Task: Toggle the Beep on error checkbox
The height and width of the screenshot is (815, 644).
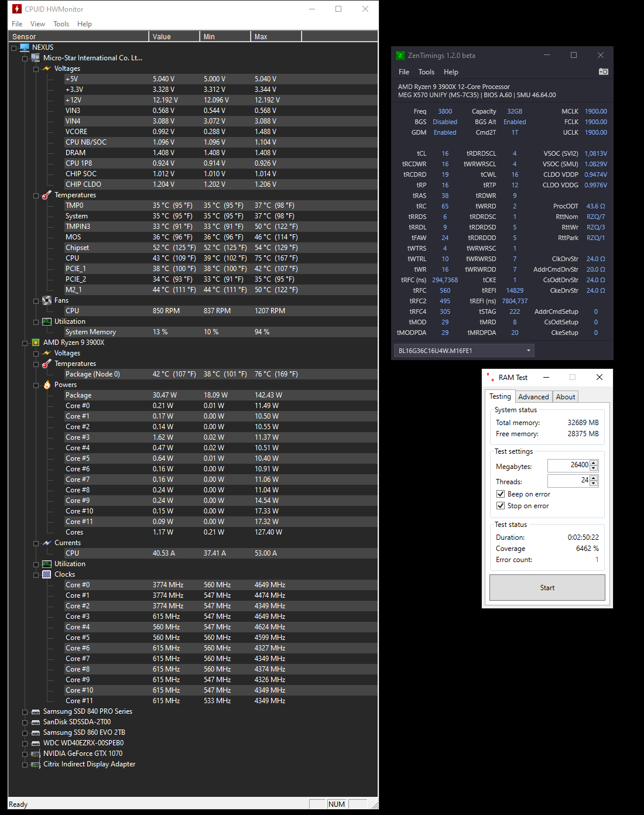Action: pyautogui.click(x=501, y=494)
